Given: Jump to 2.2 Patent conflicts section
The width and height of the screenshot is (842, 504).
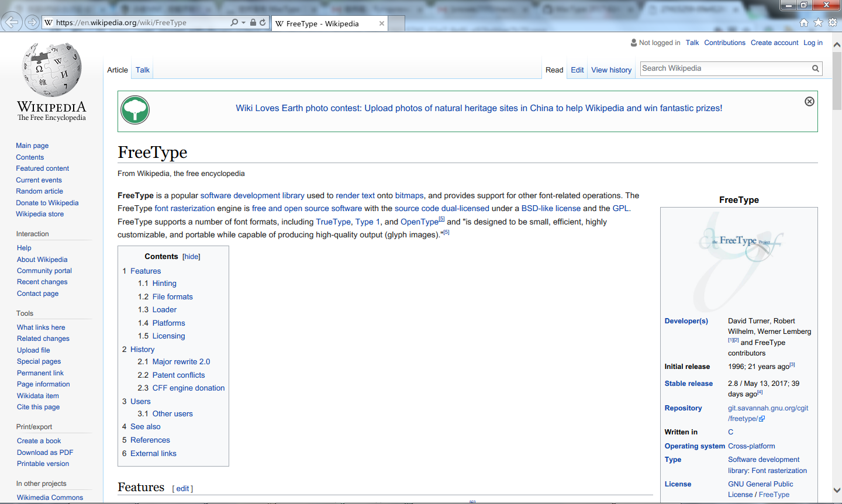Looking at the screenshot, I should click(178, 375).
